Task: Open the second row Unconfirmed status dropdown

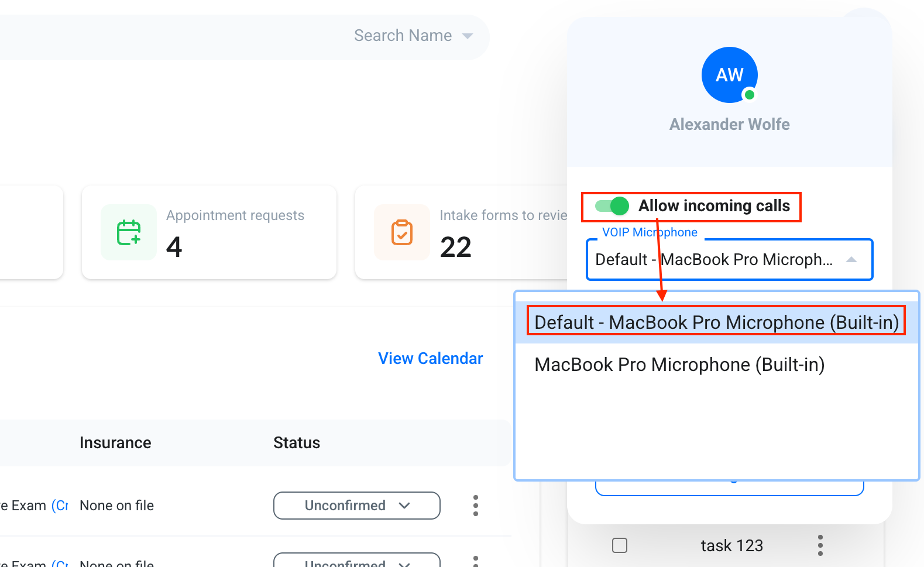Action: click(357, 560)
